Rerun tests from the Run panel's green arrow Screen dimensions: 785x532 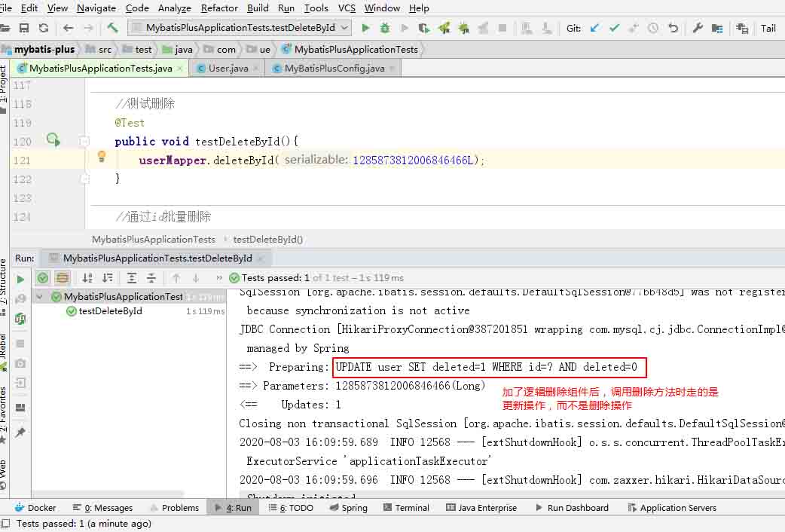(x=20, y=279)
